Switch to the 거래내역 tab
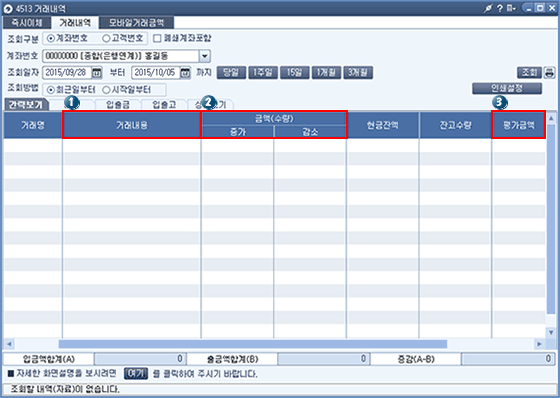Image resolution: width=560 pixels, height=398 pixels. 75,23
